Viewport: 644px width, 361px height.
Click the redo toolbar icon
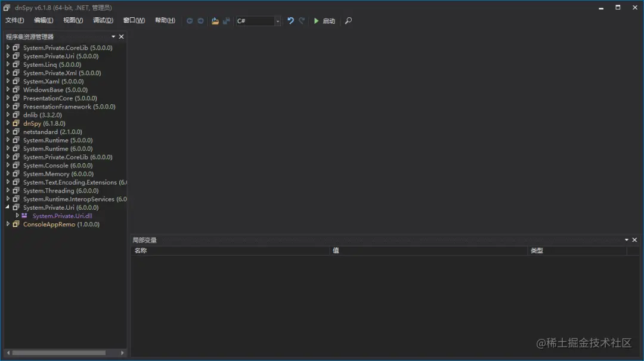pyautogui.click(x=302, y=20)
